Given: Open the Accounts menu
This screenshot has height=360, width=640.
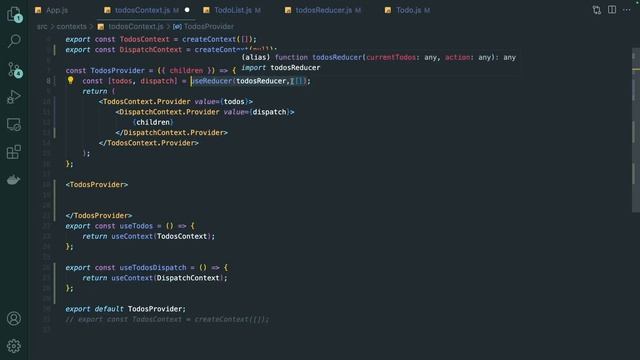Looking at the screenshot, I should (14, 318).
